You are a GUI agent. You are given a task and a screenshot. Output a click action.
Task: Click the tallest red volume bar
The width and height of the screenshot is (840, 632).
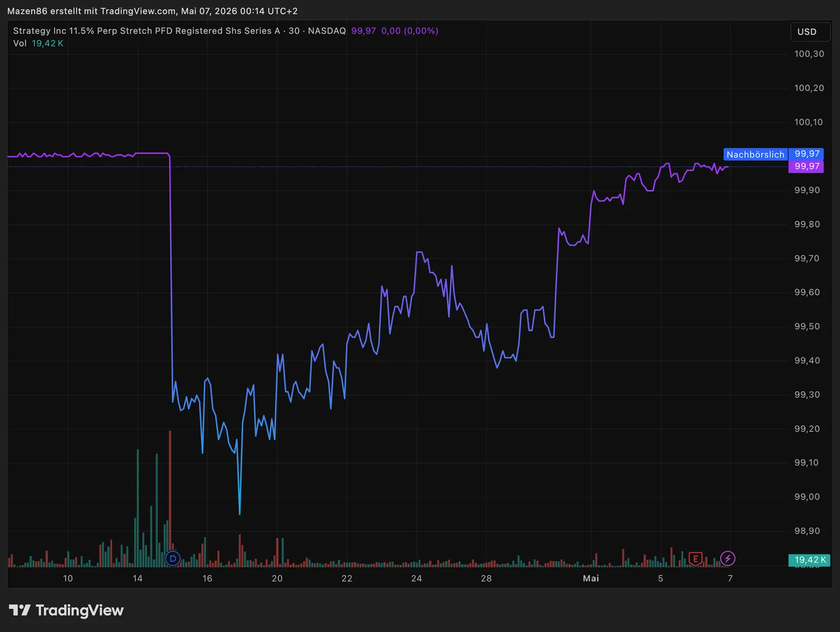click(x=170, y=498)
